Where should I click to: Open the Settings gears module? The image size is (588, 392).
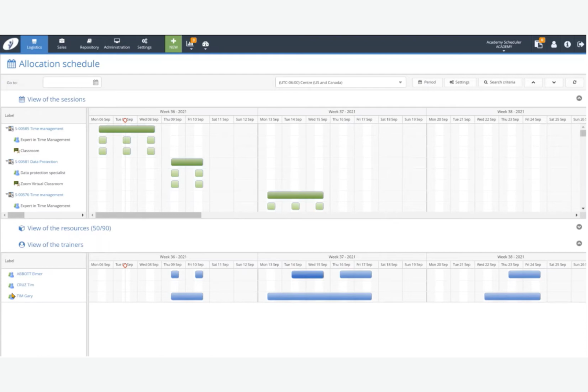[144, 44]
